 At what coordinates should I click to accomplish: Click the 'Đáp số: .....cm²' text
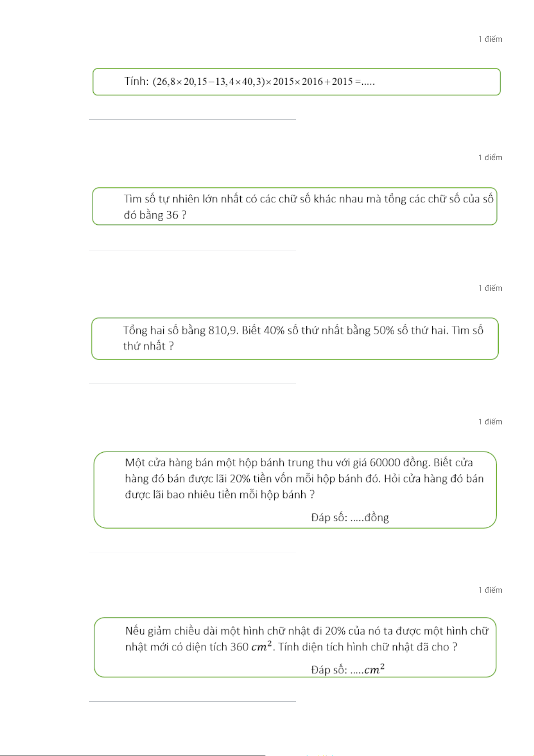tap(348, 669)
